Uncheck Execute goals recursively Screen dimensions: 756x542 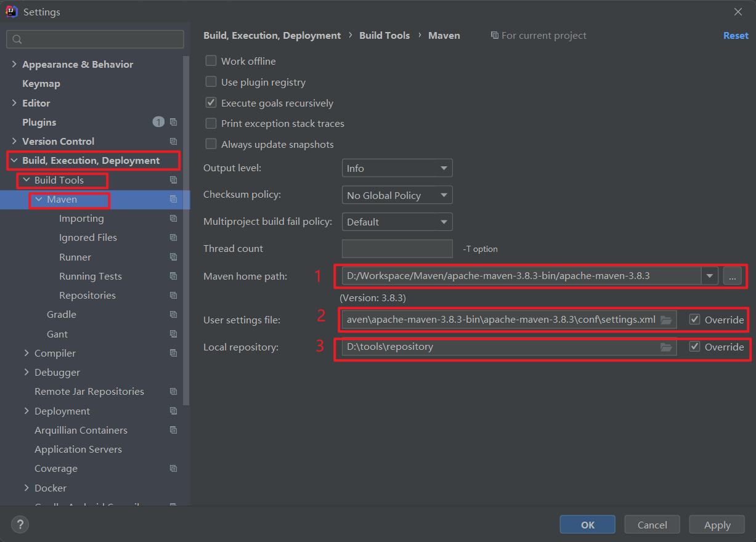point(211,103)
